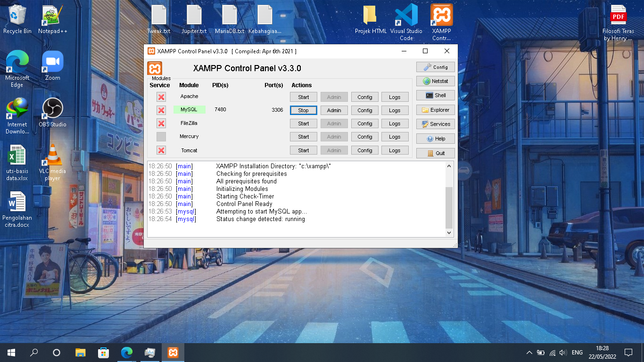Open Netstat from the side panel
This screenshot has height=362, width=644.
435,81
